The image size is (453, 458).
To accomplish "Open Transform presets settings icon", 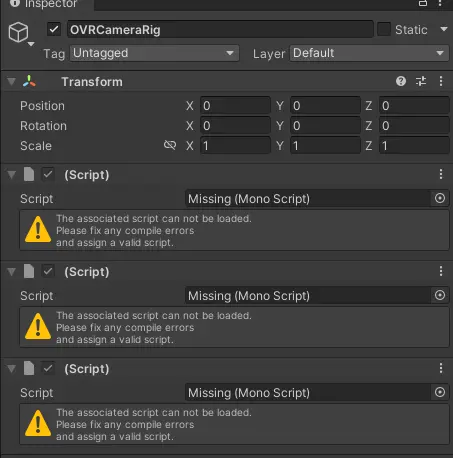I will pos(421,81).
